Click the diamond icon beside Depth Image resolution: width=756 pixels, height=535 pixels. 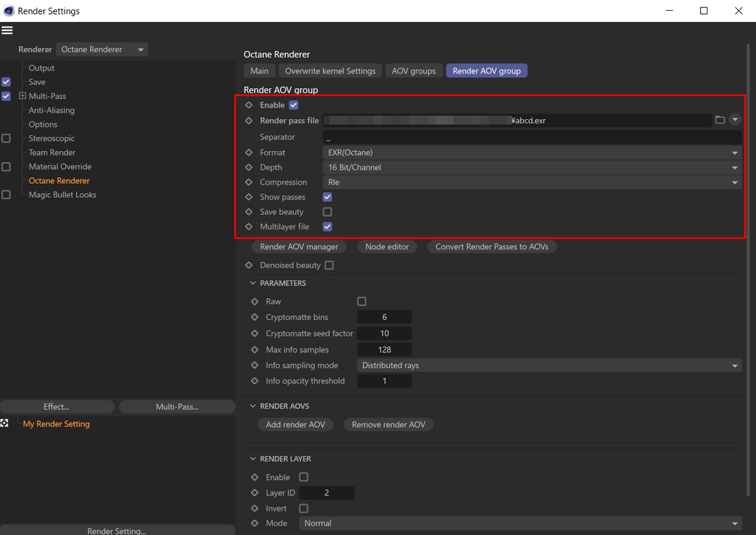pos(248,167)
